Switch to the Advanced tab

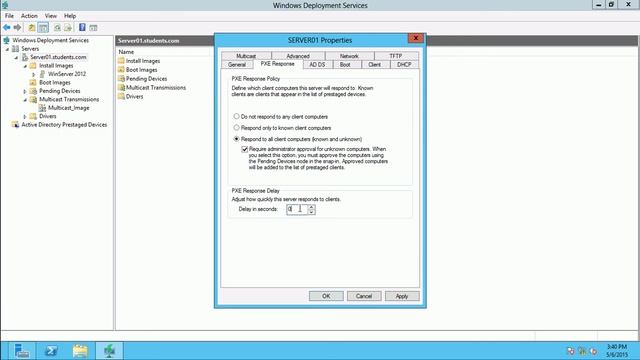(298, 56)
